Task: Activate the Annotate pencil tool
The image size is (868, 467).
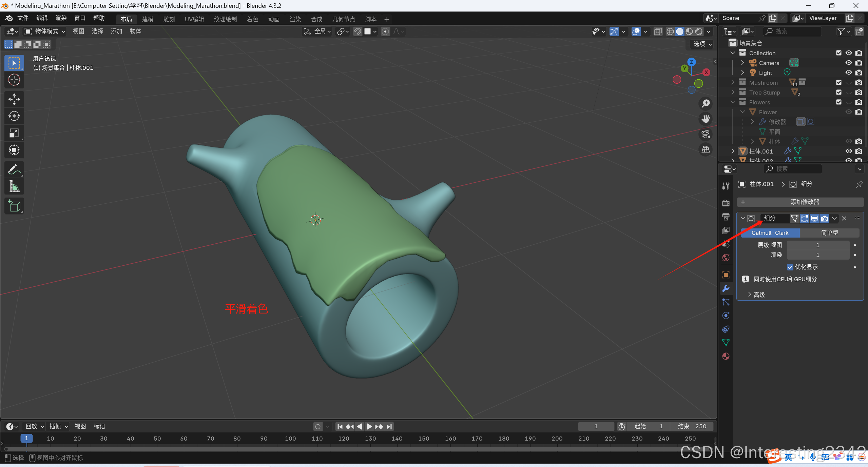Action: [14, 169]
